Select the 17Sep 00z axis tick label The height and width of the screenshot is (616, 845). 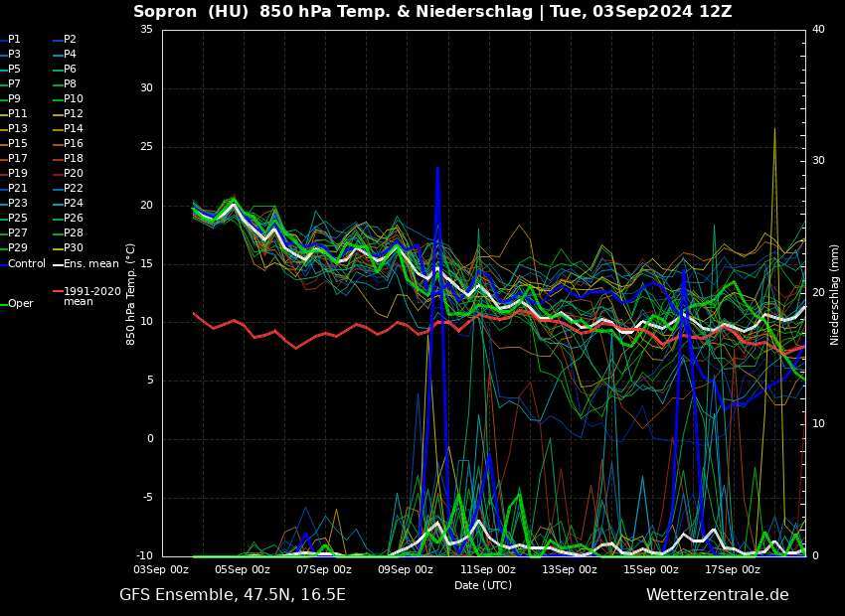click(733, 570)
